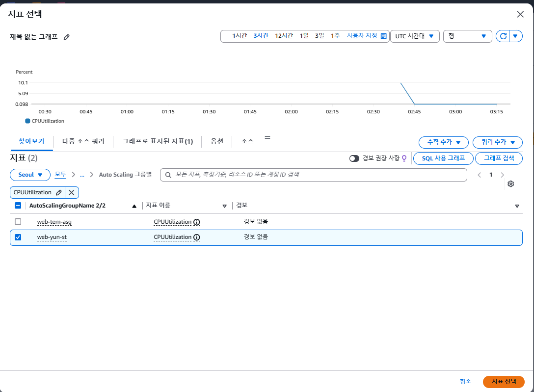Click the panel resize handle icon

(267, 137)
